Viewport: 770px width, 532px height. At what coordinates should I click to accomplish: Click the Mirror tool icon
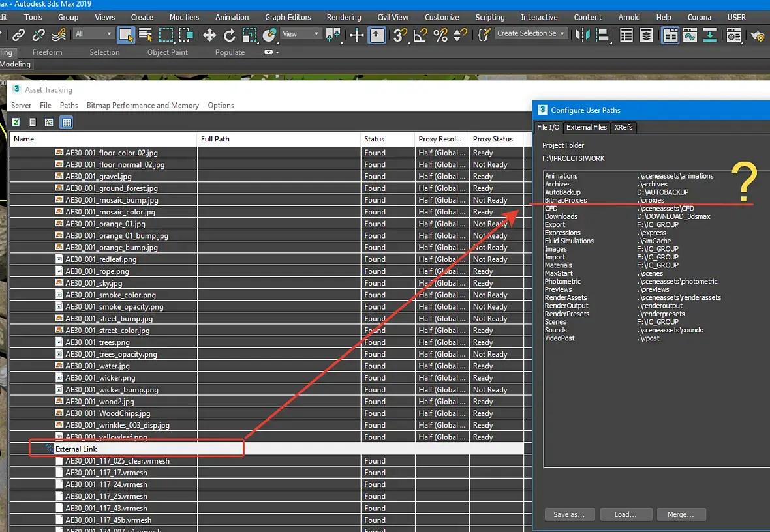[583, 35]
